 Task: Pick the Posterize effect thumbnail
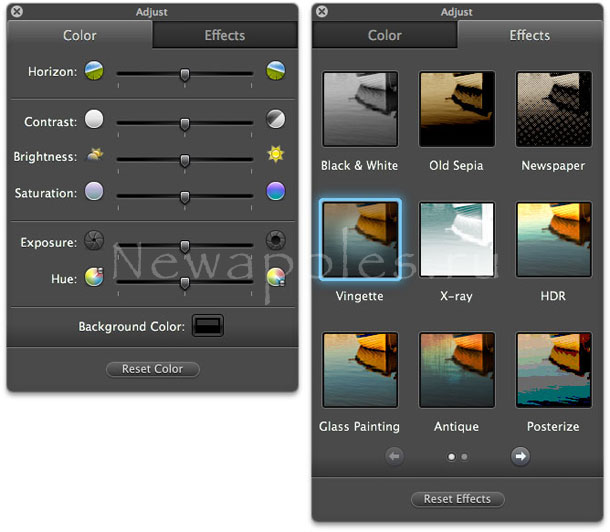pos(554,371)
